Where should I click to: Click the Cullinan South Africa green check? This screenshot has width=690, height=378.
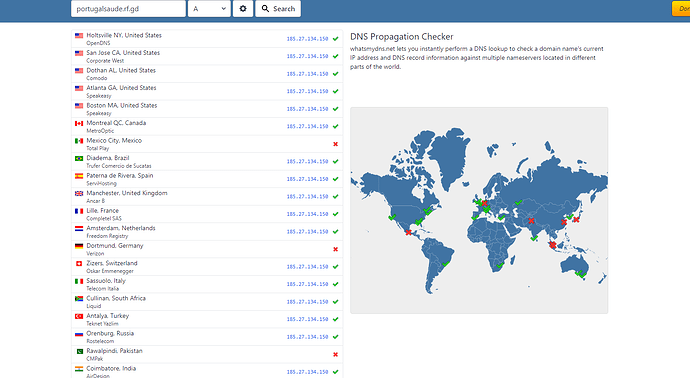pyautogui.click(x=336, y=302)
